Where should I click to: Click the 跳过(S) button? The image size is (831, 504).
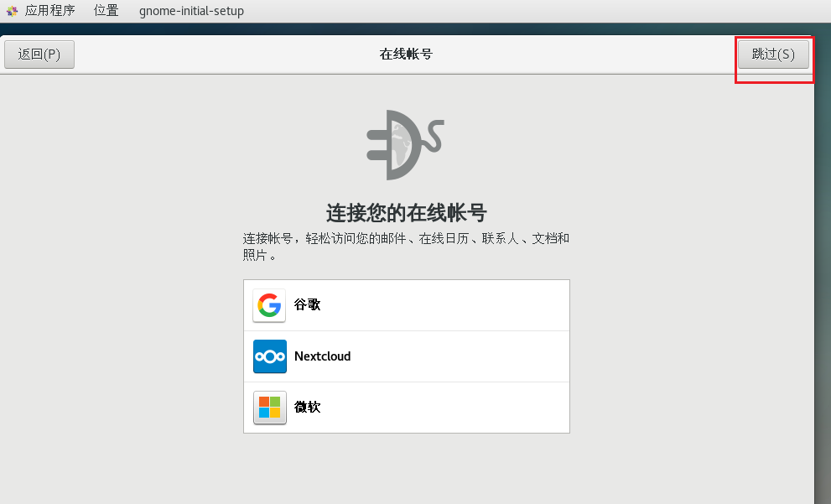773,54
